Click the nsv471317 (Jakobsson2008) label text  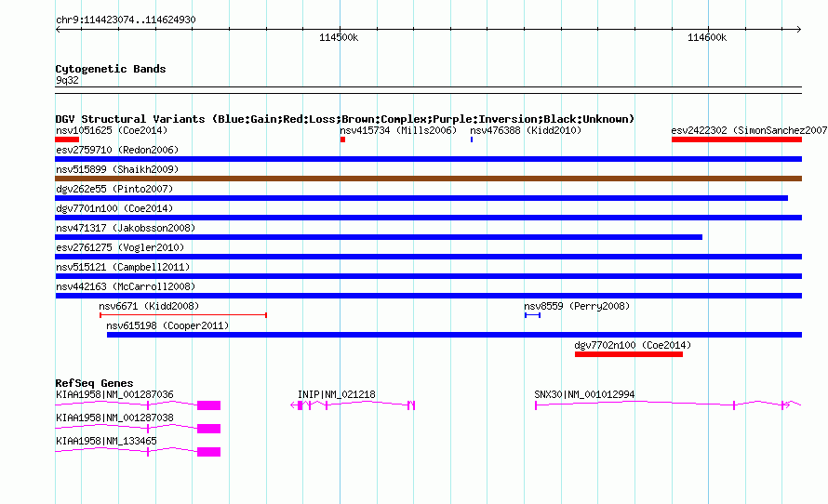(126, 228)
